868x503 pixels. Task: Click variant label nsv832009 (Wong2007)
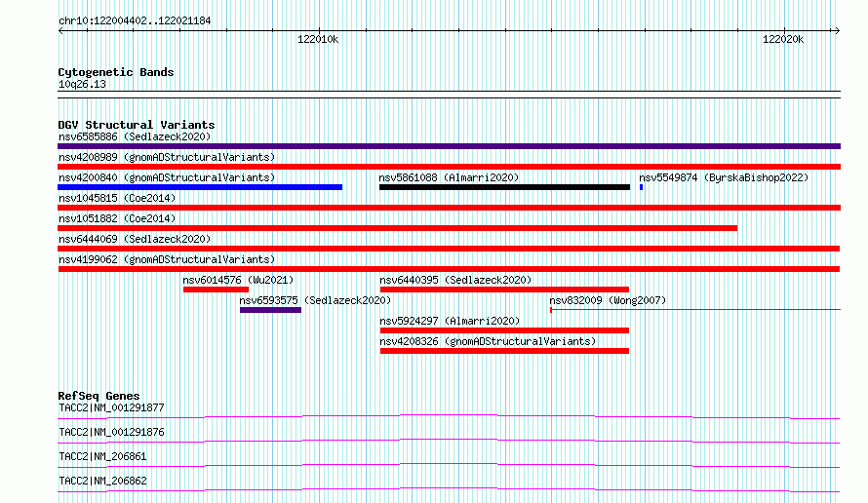click(x=608, y=300)
